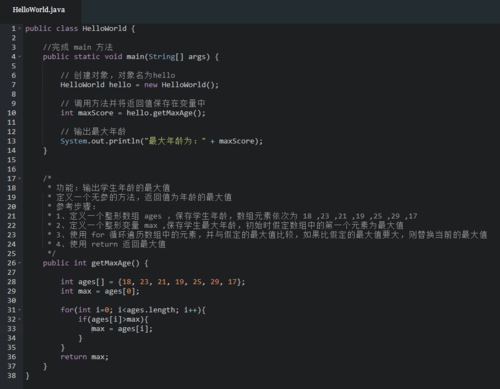This screenshot has height=389, width=500.
Task: Click line number 10 in the gutter
Action: coord(12,113)
